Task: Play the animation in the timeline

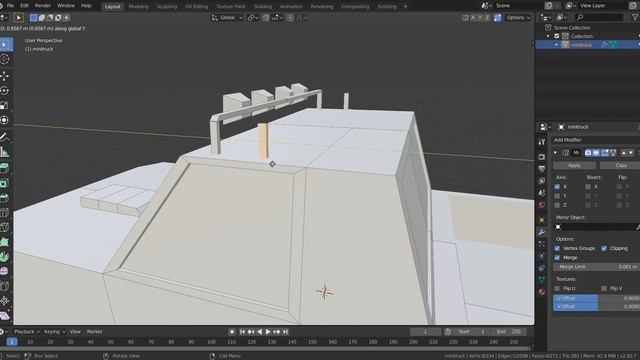Action: click(268, 332)
